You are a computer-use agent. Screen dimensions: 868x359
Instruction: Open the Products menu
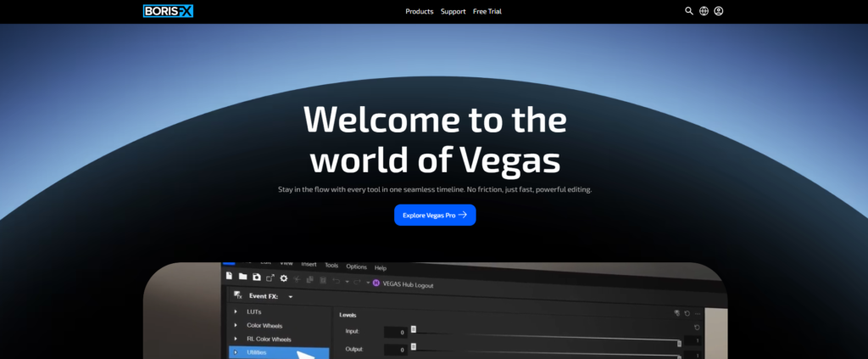[419, 12]
